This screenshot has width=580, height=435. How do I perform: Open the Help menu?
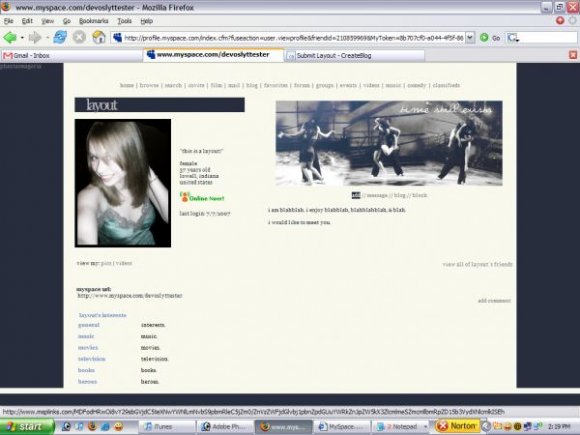click(146, 21)
